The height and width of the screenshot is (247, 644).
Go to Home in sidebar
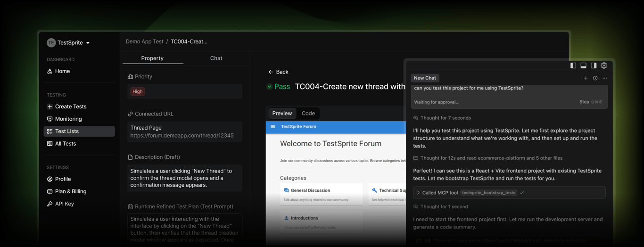(62, 71)
